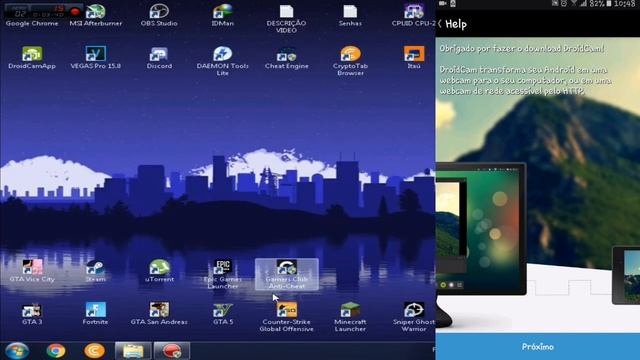
Task: Click the "Obrigado por fazer o download DroidCam!" text
Action: click(522, 49)
